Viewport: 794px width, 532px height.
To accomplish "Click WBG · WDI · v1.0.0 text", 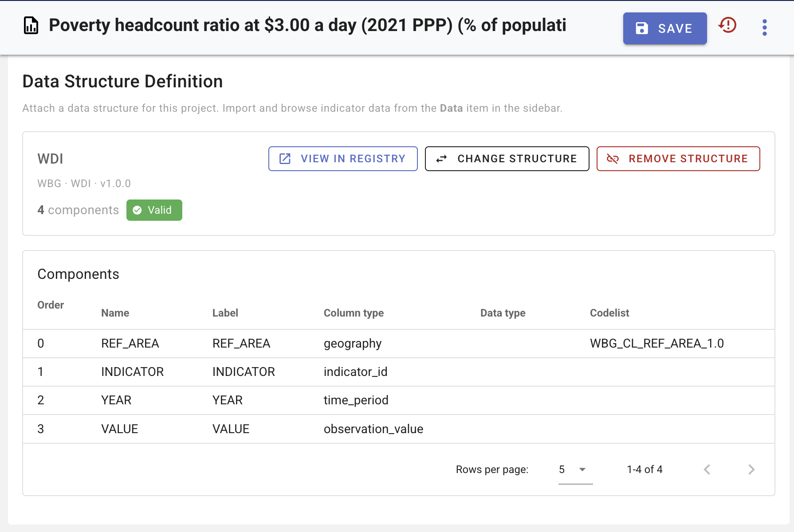I will (84, 184).
